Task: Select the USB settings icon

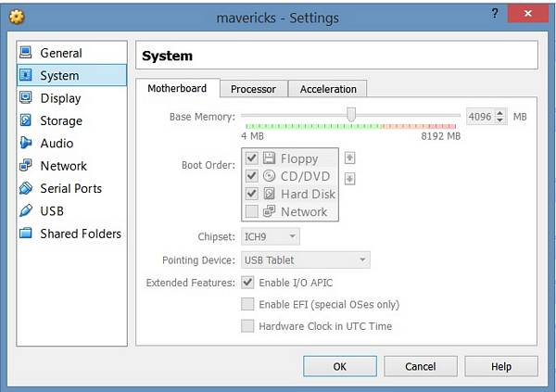Action: 26,211
